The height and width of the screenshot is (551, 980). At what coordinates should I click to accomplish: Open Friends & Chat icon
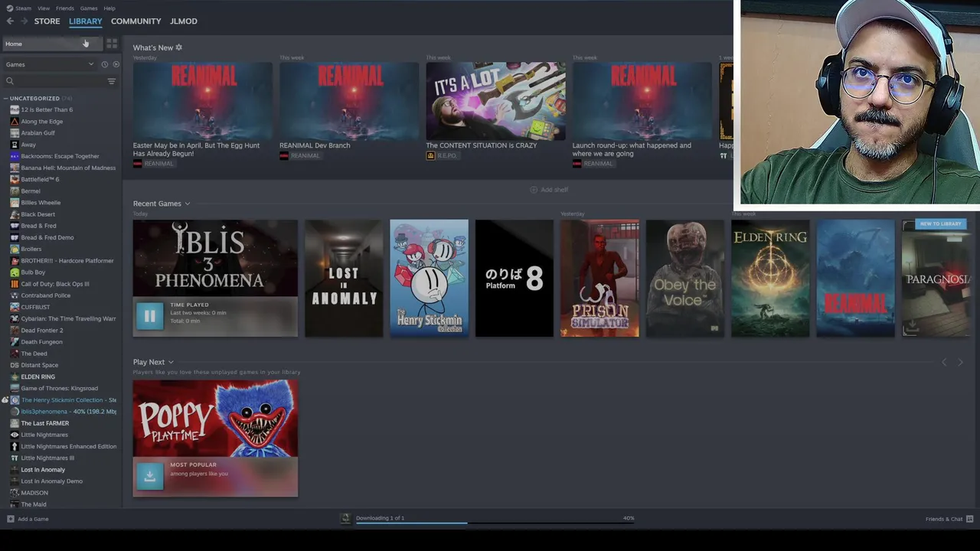click(x=969, y=519)
